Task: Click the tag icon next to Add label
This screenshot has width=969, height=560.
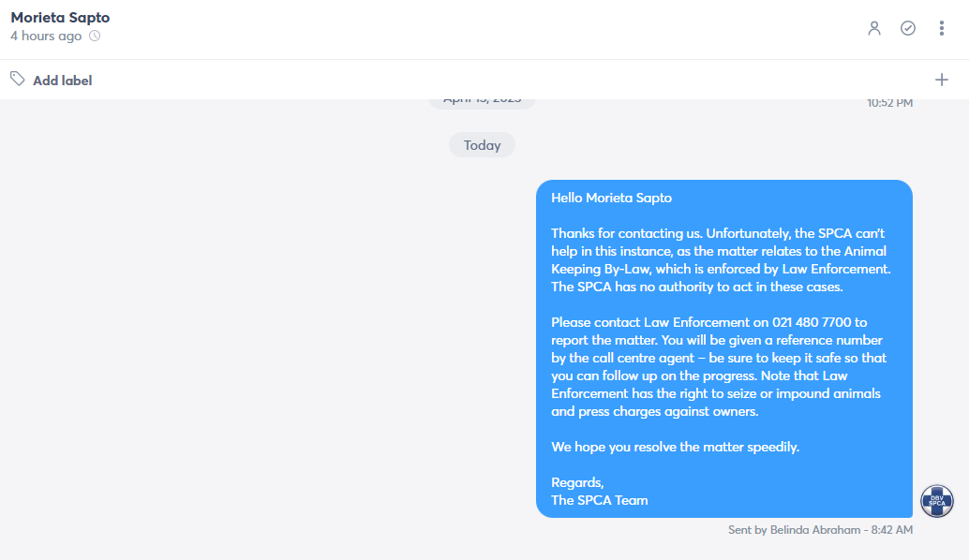Action: (x=17, y=79)
